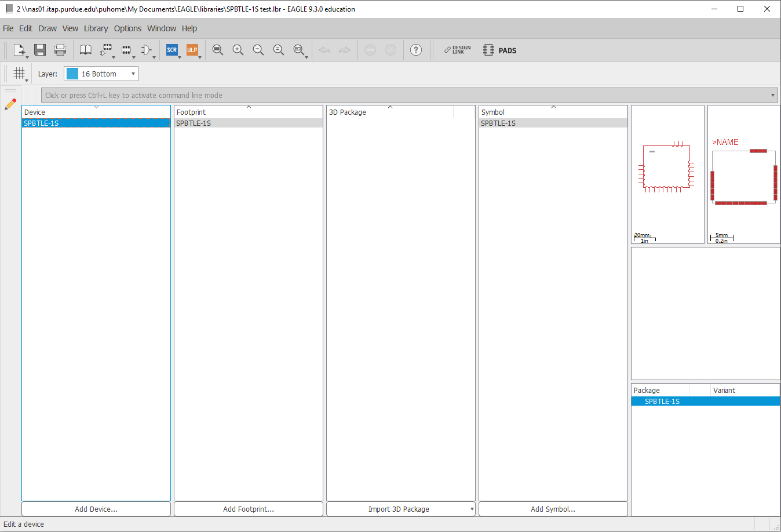Image resolution: width=781 pixels, height=532 pixels.
Task: Open help with the question mark icon
Action: 416,50
